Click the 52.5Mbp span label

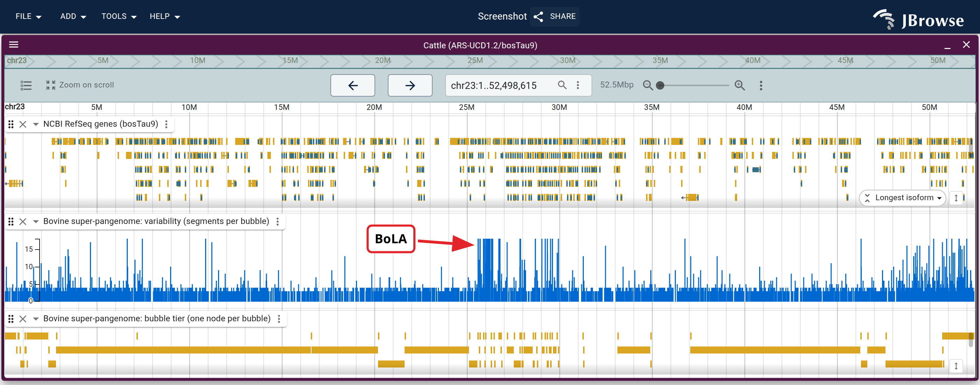617,85
